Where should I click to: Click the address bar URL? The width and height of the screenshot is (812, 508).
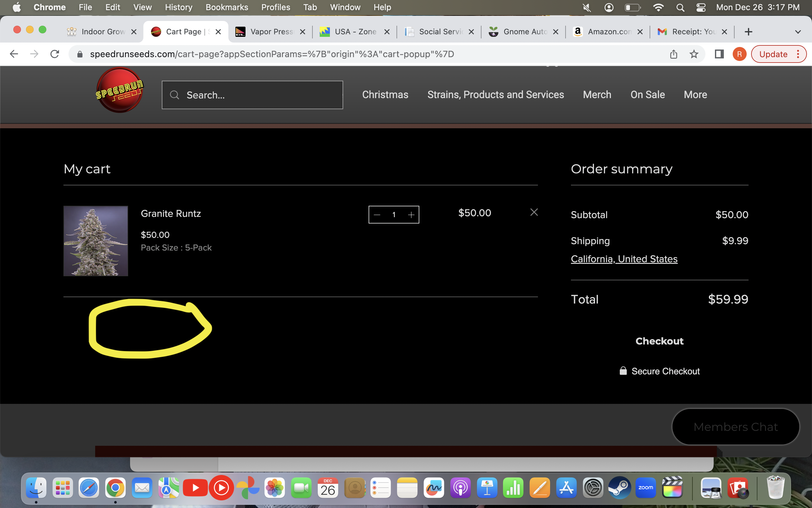click(x=272, y=54)
